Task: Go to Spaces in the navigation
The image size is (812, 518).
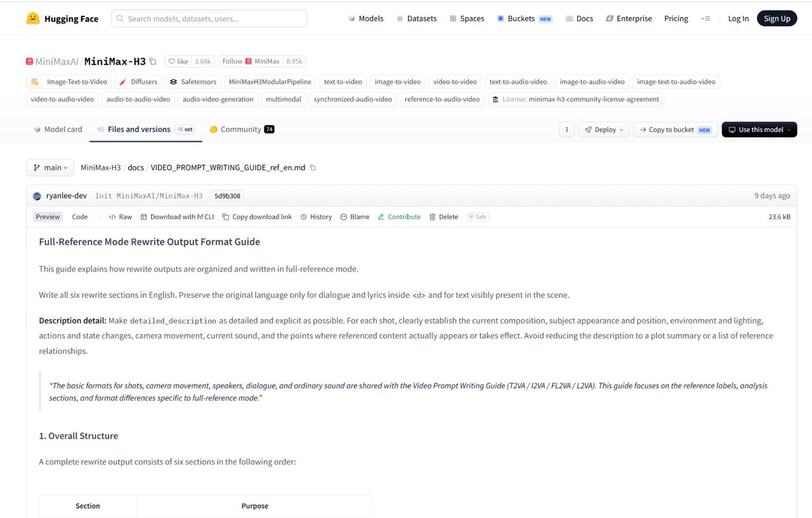Action: pyautogui.click(x=466, y=18)
